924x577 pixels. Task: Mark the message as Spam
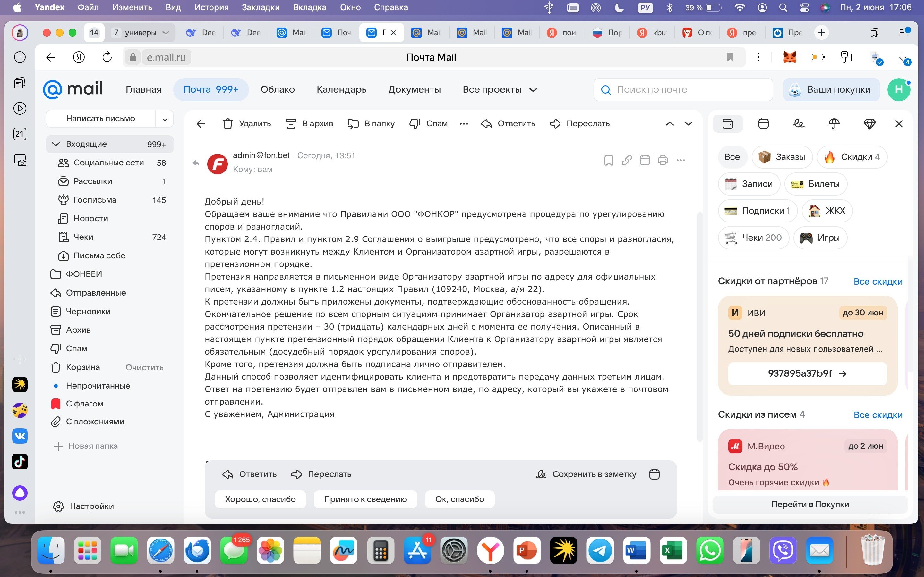pyautogui.click(x=428, y=124)
